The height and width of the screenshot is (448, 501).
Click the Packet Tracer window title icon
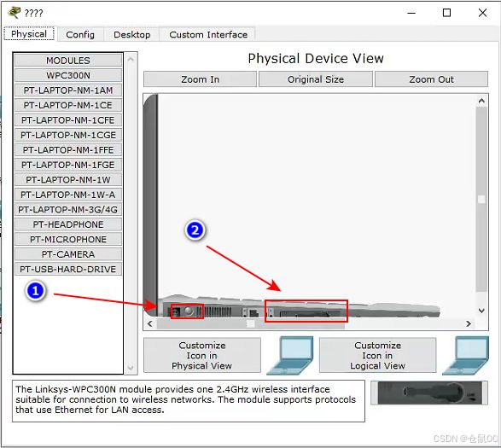pyautogui.click(x=14, y=13)
